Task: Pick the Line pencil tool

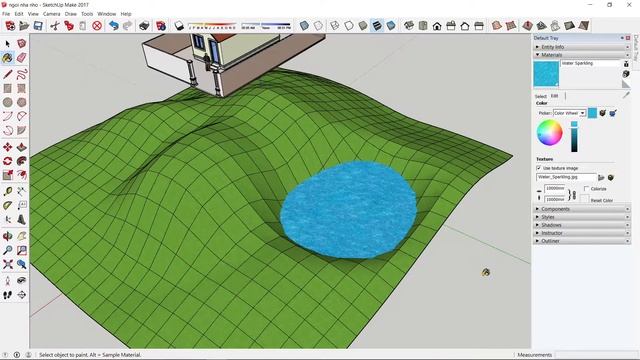Action: click(x=7, y=74)
